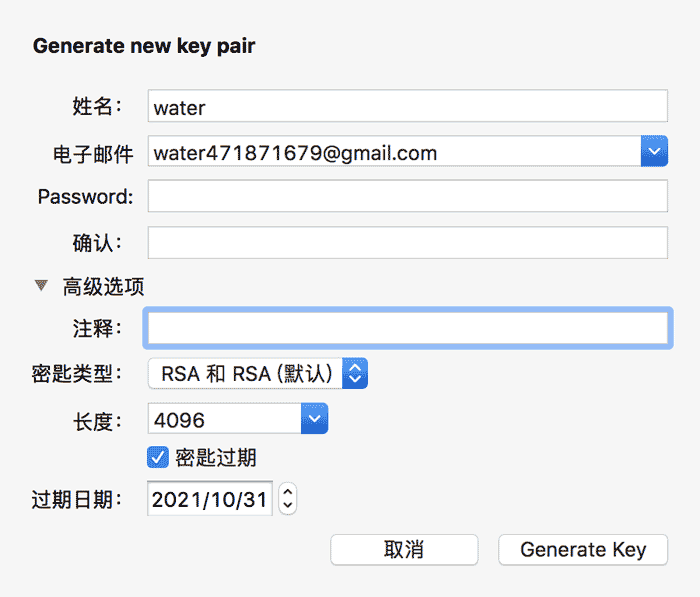Increment the expiration date stepper up
The width and height of the screenshot is (700, 597).
click(x=288, y=491)
